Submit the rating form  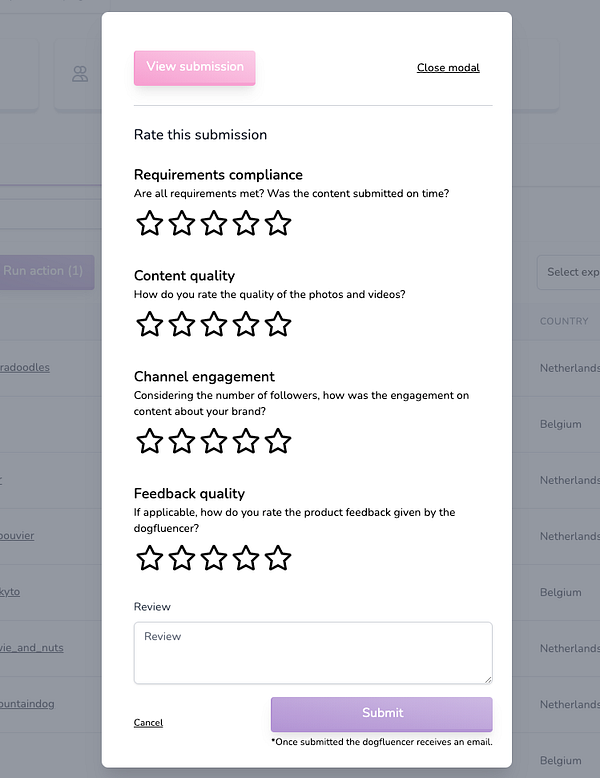click(x=382, y=714)
